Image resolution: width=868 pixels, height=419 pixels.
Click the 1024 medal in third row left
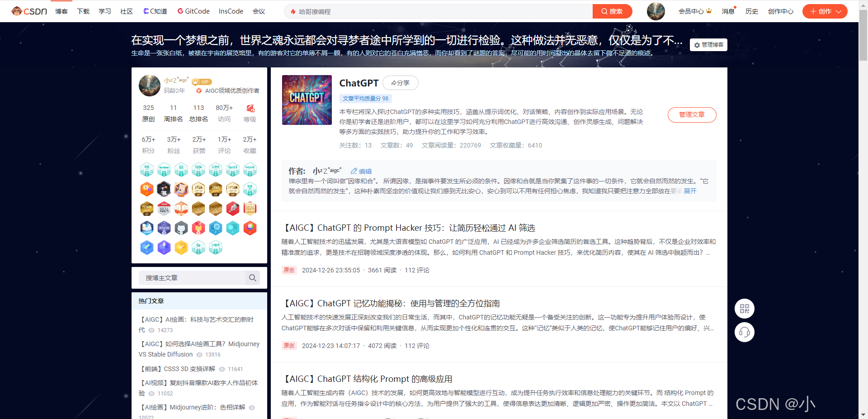point(164,209)
